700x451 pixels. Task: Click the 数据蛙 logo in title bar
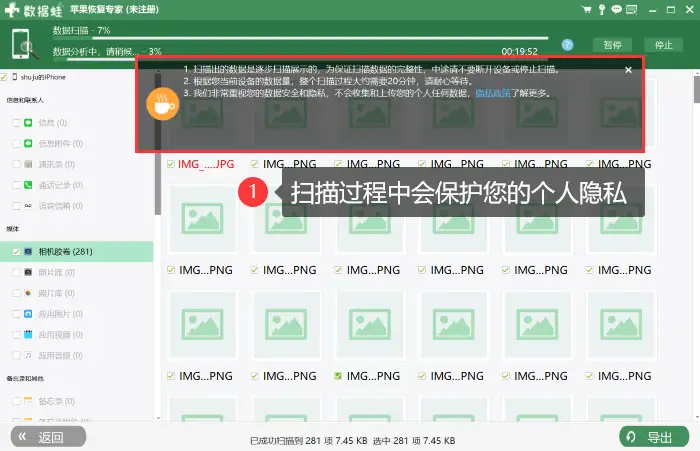click(33, 9)
